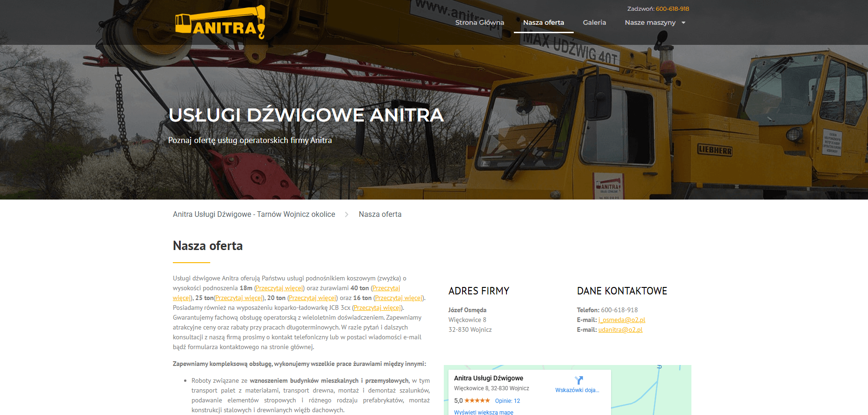This screenshot has height=415, width=868.
Task: Open Przeczytaj więcej link for 25 ton crane
Action: click(x=239, y=298)
